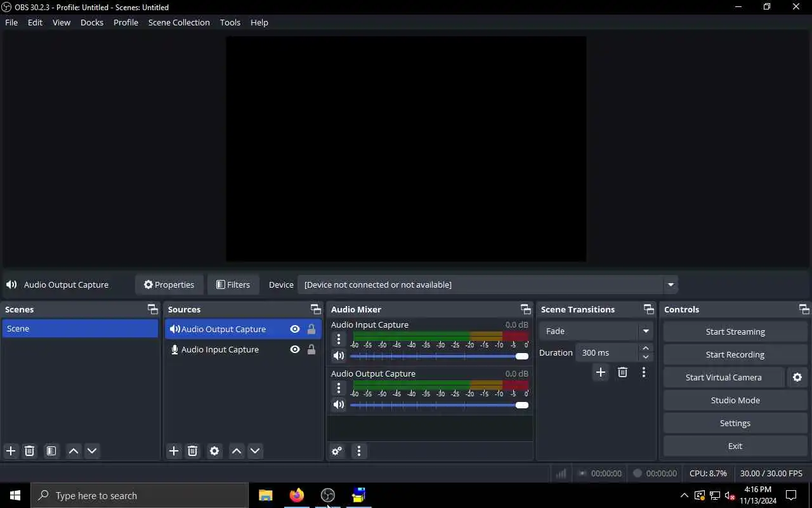Open Audio Input Capture three-dot options
Screen dimensions: 812x508
pos(339,339)
